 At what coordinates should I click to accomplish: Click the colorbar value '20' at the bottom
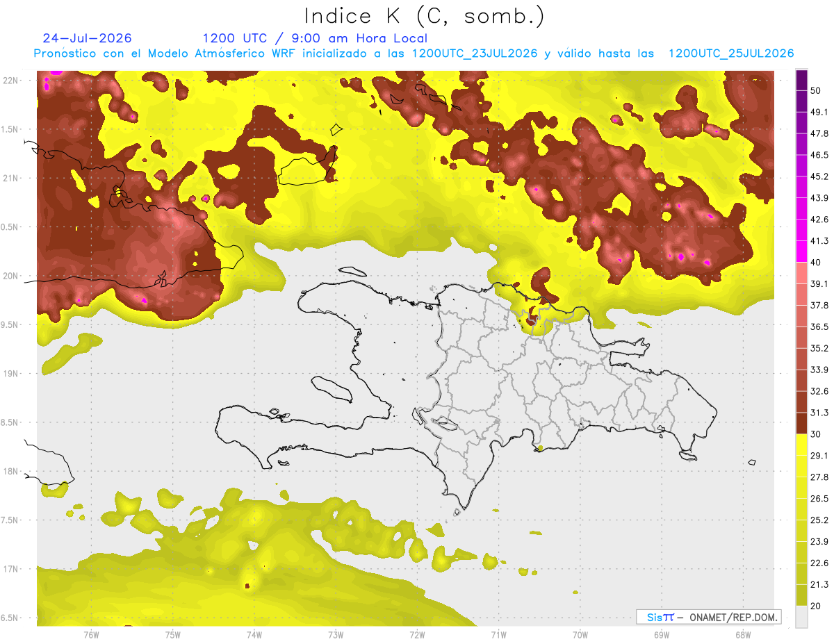click(x=816, y=606)
